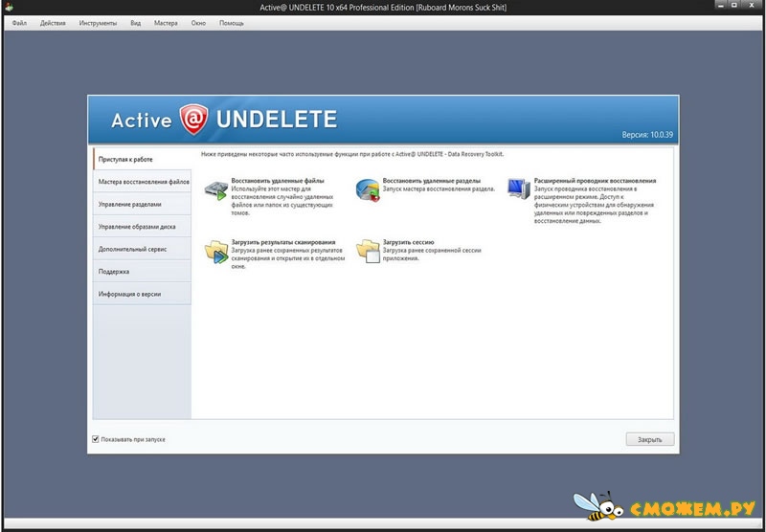
Task: Click the red shield @ logo in banner
Action: (x=194, y=119)
